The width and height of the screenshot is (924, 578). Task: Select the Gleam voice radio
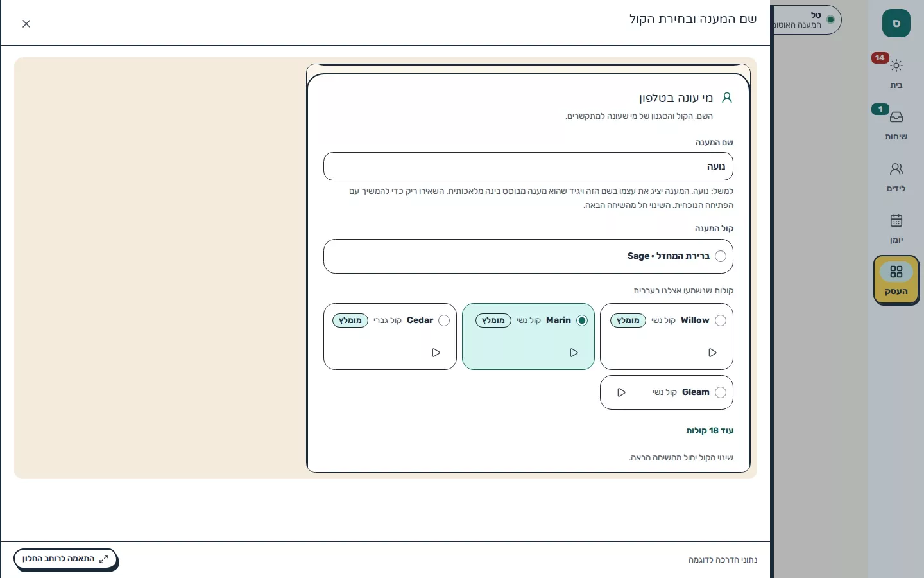(721, 392)
